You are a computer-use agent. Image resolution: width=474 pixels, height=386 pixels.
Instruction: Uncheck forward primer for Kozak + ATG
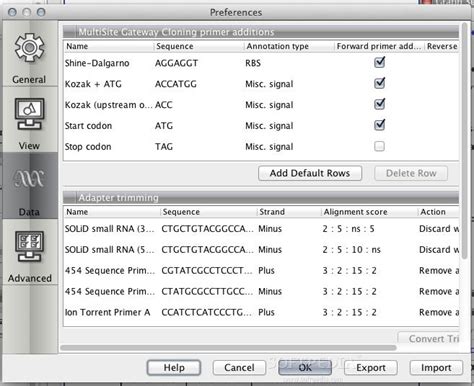(x=379, y=83)
